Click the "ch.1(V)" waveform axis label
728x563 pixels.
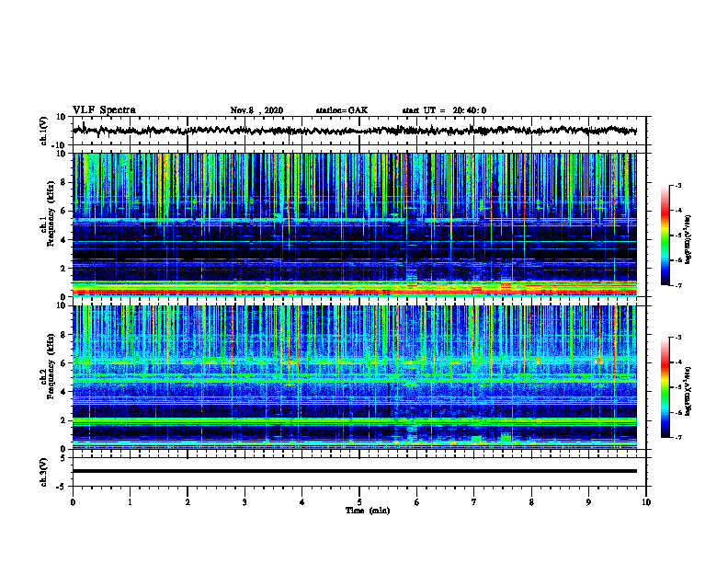44,131
